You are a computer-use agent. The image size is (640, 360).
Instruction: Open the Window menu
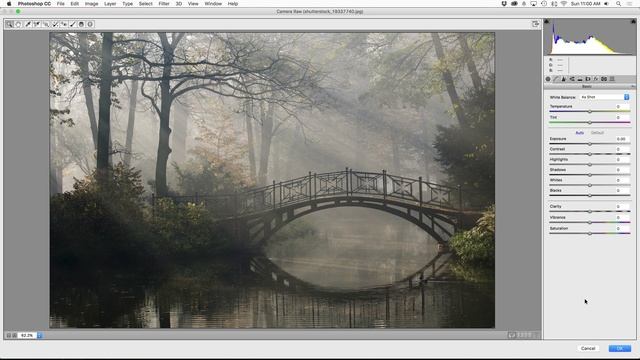[x=213, y=4]
